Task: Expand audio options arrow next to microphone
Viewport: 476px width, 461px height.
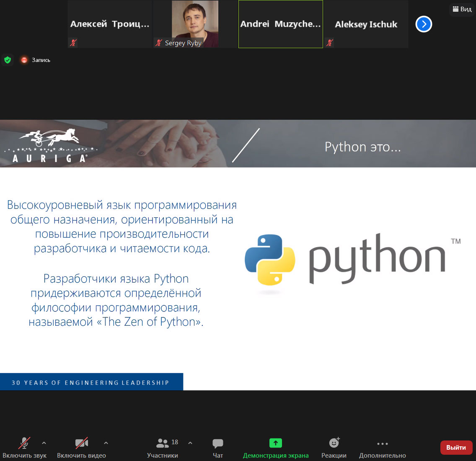Action: click(44, 443)
